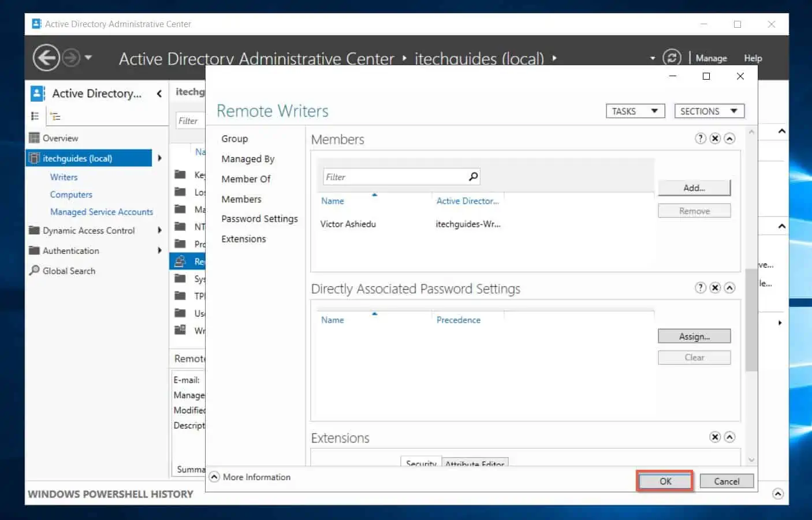The image size is (812, 520).
Task: Click Active Directory user icon in nav header
Action: (x=38, y=93)
